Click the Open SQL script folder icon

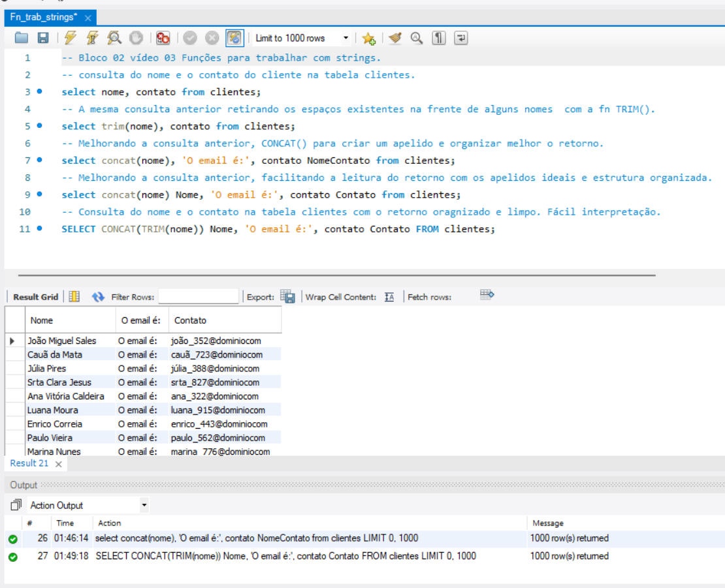click(22, 39)
